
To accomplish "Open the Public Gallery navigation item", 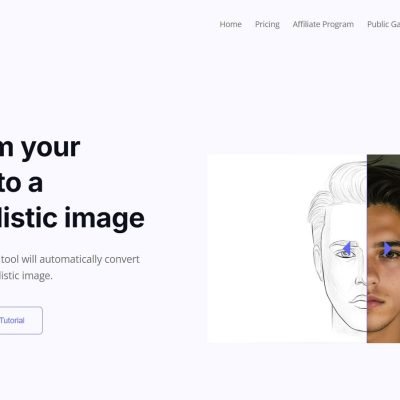I will 384,24.
